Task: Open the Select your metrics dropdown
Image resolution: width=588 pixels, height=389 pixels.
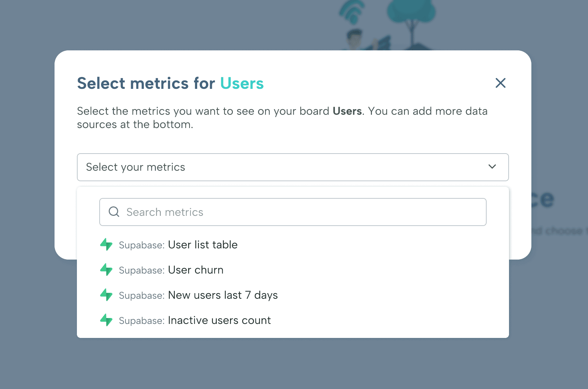Action: coord(293,167)
